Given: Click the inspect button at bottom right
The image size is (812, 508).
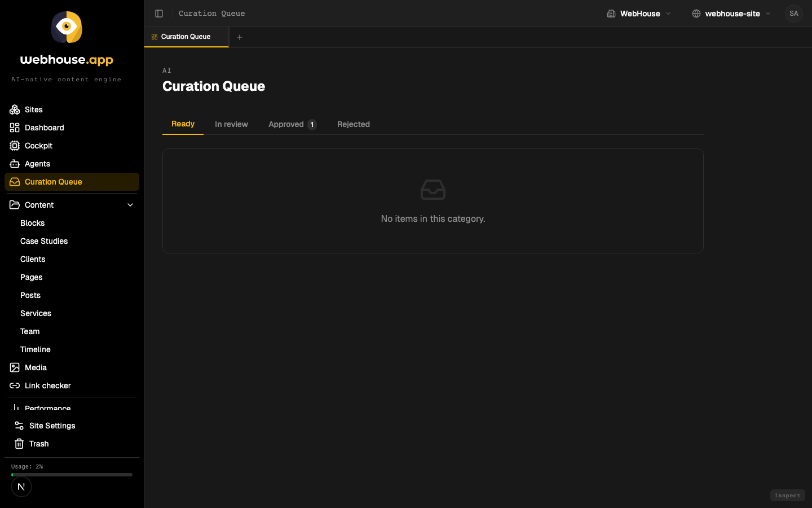Looking at the screenshot, I should [x=787, y=496].
